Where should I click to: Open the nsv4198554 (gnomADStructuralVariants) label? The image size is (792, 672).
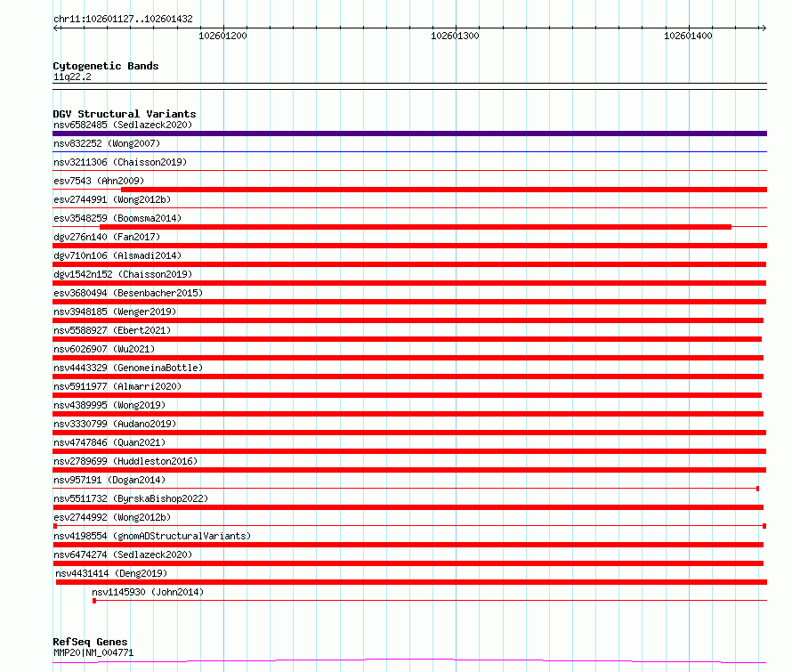click(152, 536)
